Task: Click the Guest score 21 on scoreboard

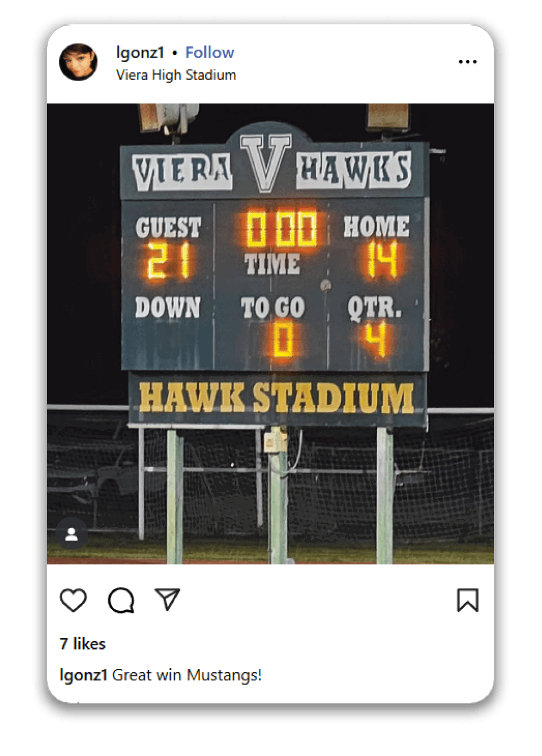Action: click(x=168, y=261)
